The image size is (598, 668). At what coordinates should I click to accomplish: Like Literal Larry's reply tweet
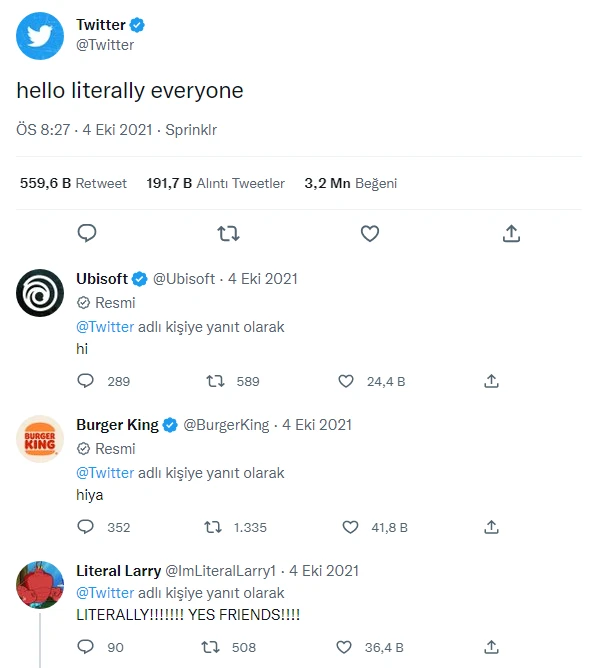pos(344,647)
